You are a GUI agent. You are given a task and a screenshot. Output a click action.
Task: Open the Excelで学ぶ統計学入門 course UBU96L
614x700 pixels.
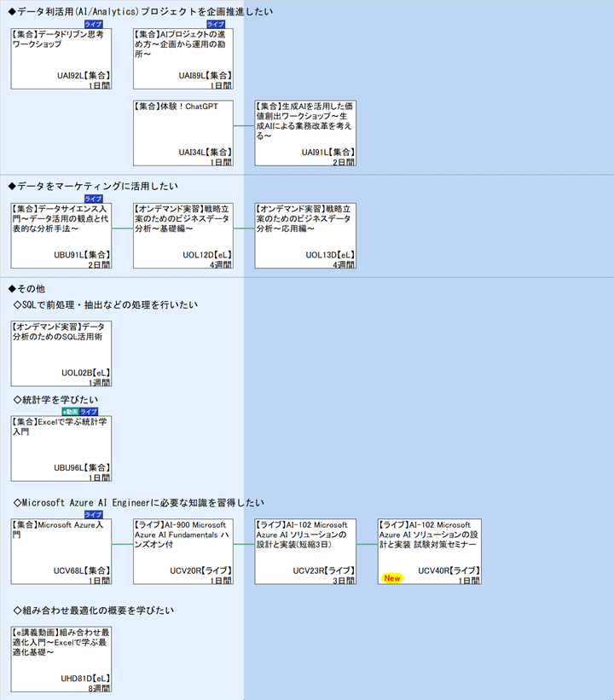(61, 448)
